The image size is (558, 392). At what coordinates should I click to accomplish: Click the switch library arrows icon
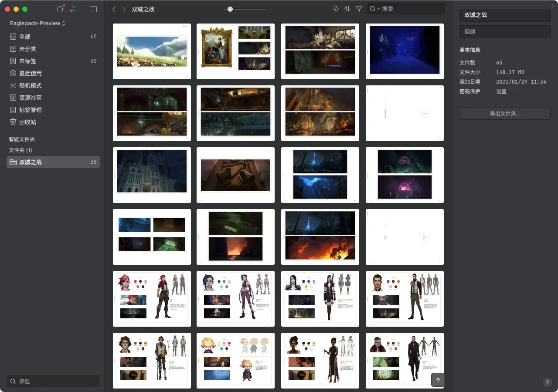pos(72,9)
